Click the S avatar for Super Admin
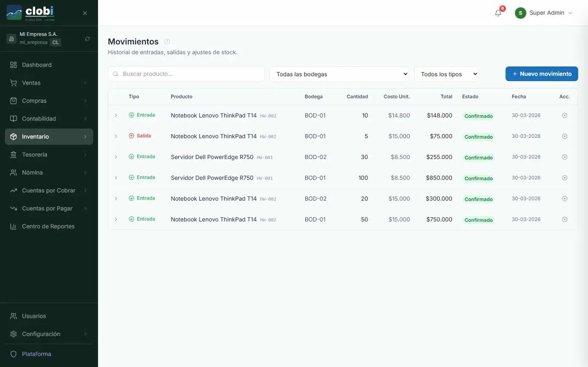The height and width of the screenshot is (367, 588). click(x=520, y=13)
